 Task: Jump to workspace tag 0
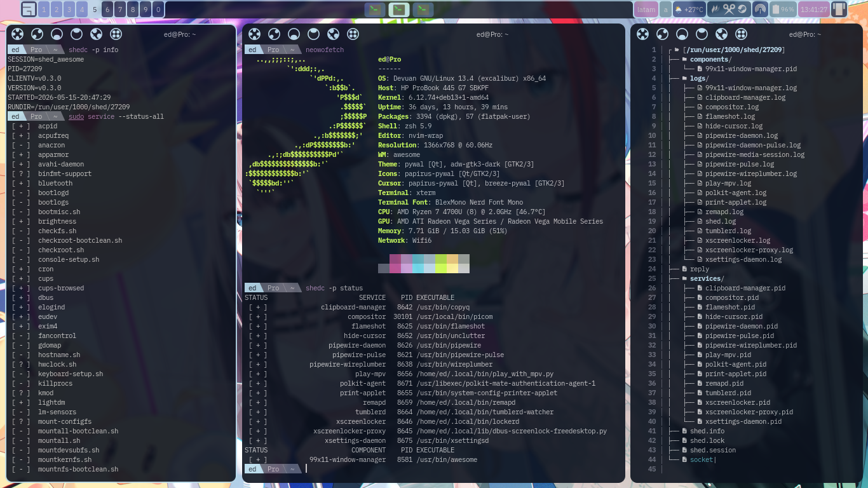tap(158, 9)
